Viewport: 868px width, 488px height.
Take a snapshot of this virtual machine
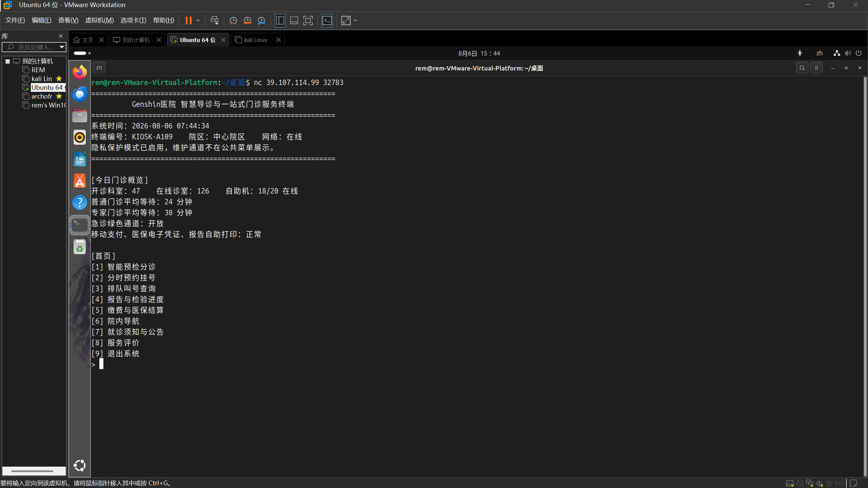click(233, 21)
